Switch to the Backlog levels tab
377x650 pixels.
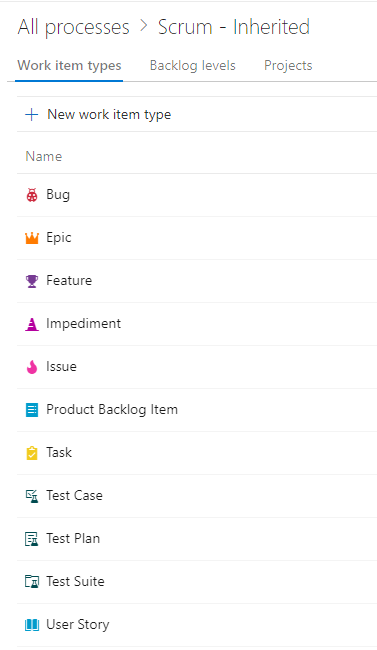(x=192, y=65)
